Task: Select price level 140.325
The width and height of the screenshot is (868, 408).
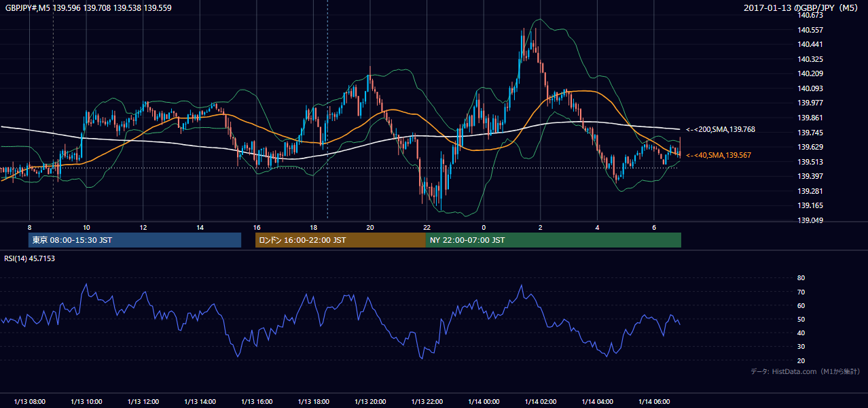Action: click(x=810, y=59)
